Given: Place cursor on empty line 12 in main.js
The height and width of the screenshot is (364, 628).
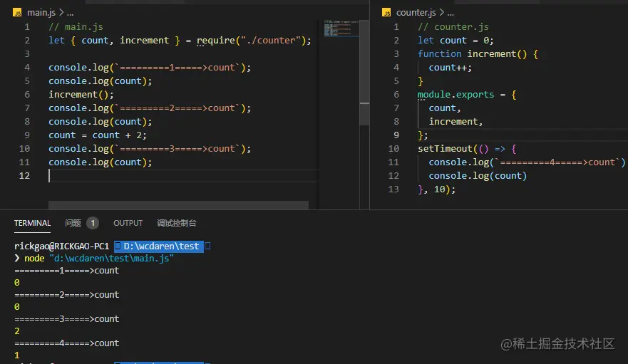Looking at the screenshot, I should click(183, 175).
